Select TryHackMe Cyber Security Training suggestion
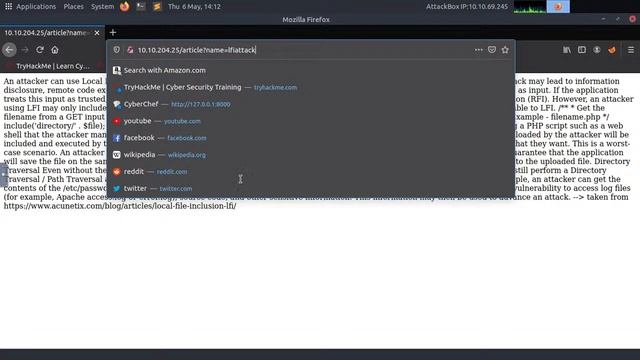This screenshot has width=640, height=360. 311,87
